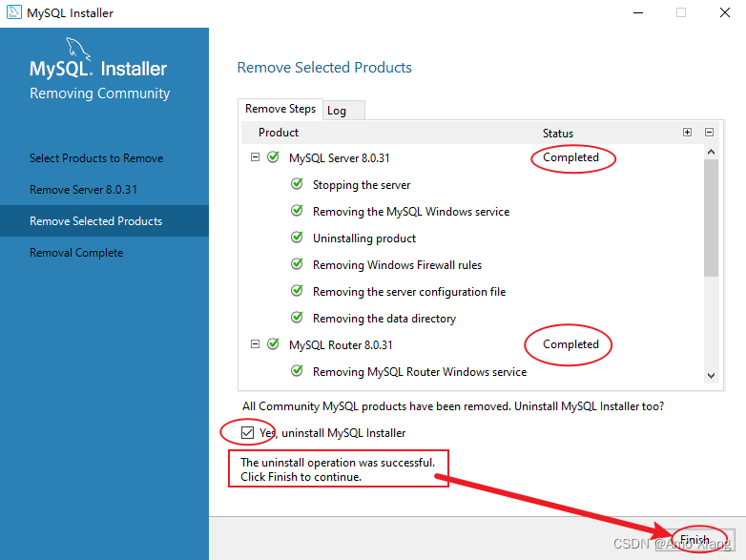The height and width of the screenshot is (560, 746).
Task: Select the MySQL Server 8.0.31 row text
Action: (340, 158)
